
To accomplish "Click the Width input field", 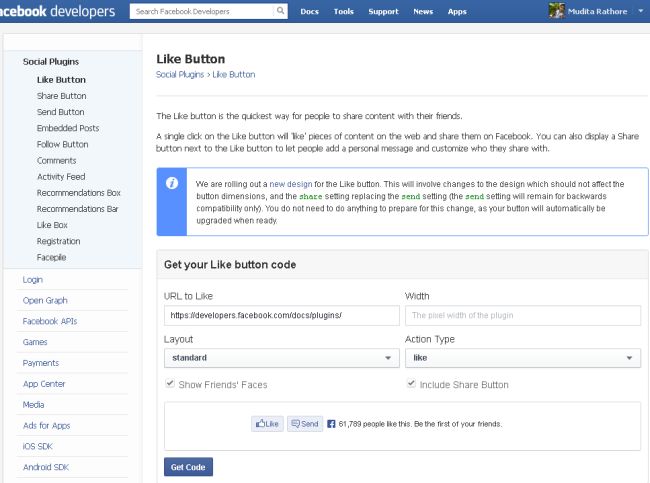I will click(x=523, y=316).
